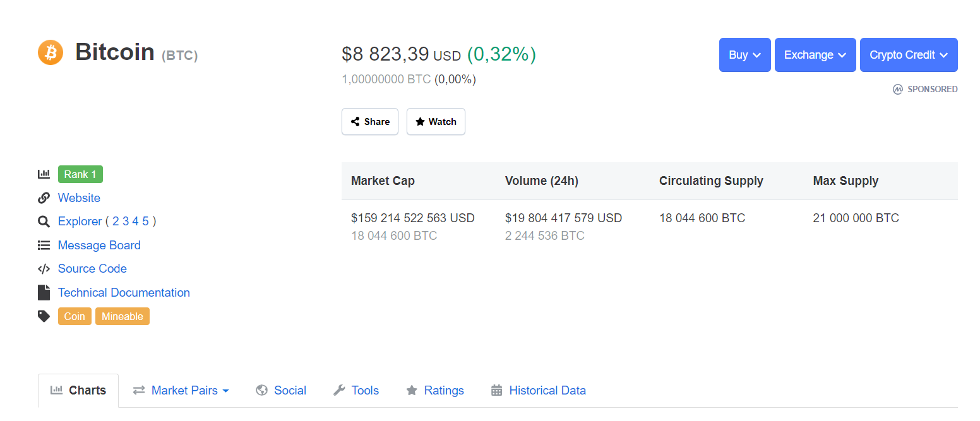Click the (BTC) ticker symbol

tap(180, 56)
